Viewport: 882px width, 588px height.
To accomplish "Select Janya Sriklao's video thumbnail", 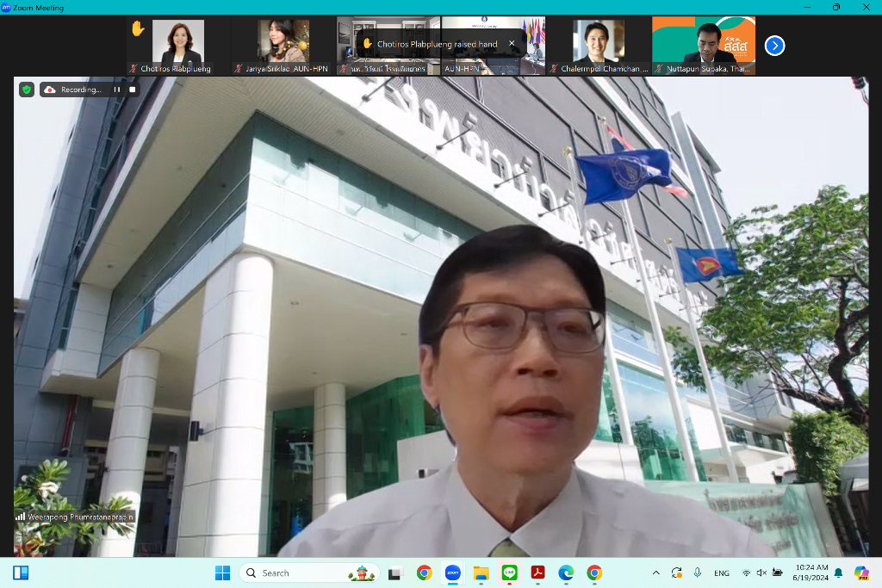I will [283, 45].
